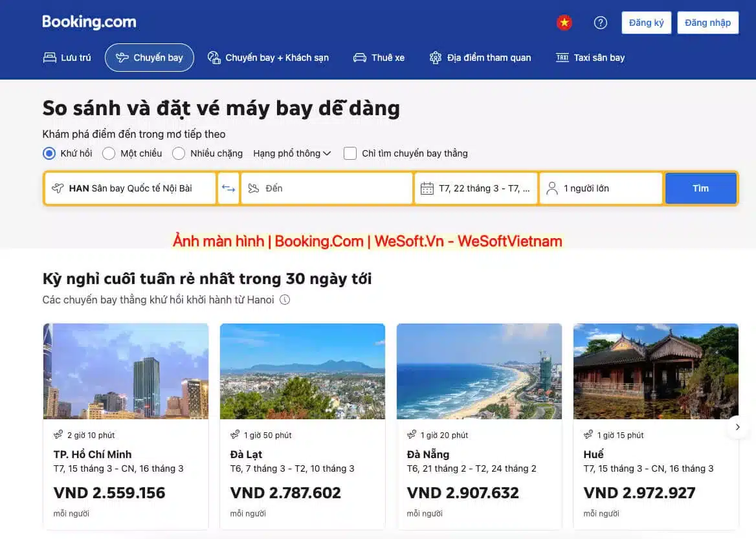
Task: Click the Đà Lạt destination title
Action: (x=247, y=454)
